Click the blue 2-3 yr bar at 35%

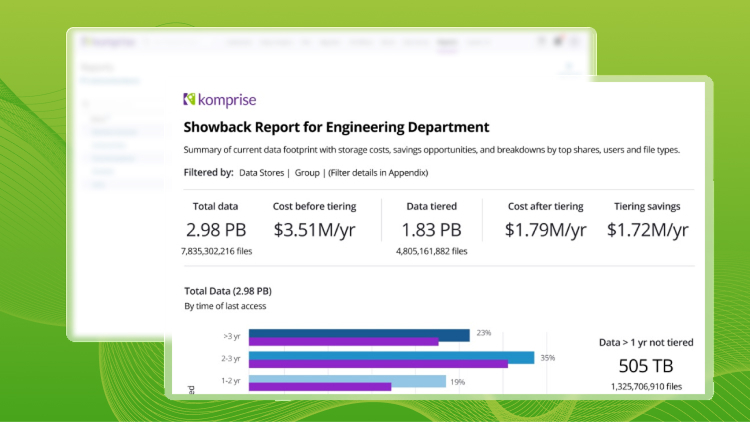click(x=390, y=357)
